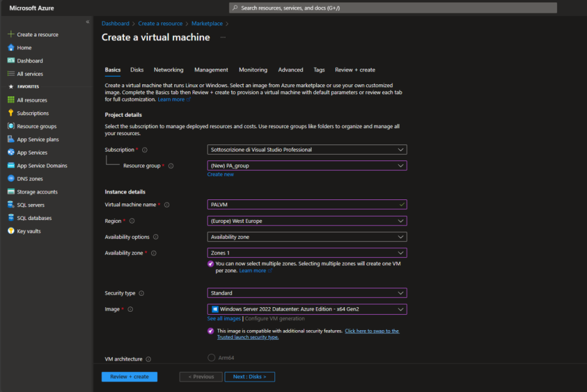Switch to the Networking tab

pos(168,69)
